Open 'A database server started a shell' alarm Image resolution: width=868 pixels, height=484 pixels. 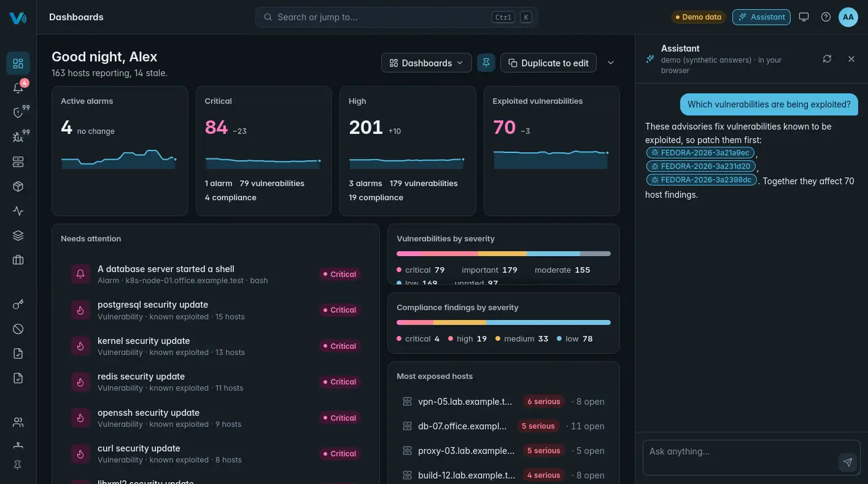point(215,275)
